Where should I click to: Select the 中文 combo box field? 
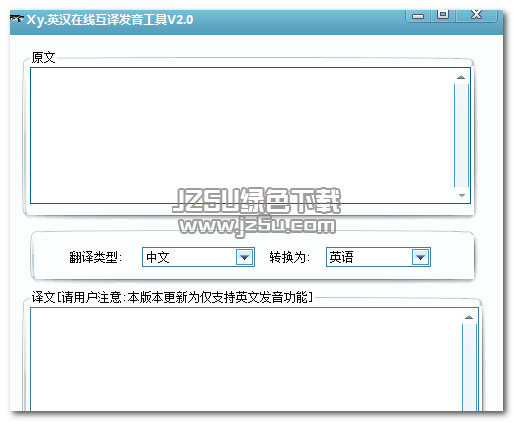[198, 257]
